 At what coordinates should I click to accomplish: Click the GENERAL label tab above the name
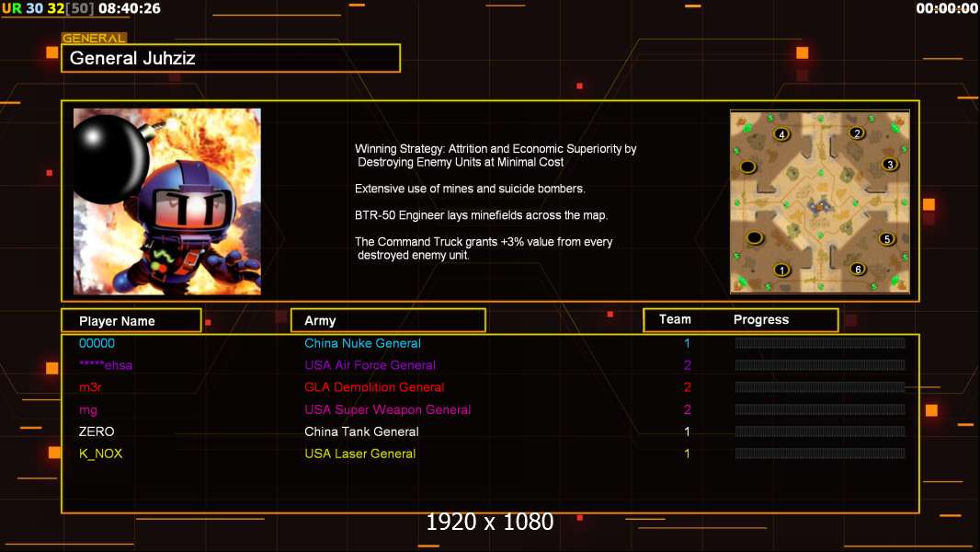pos(94,38)
